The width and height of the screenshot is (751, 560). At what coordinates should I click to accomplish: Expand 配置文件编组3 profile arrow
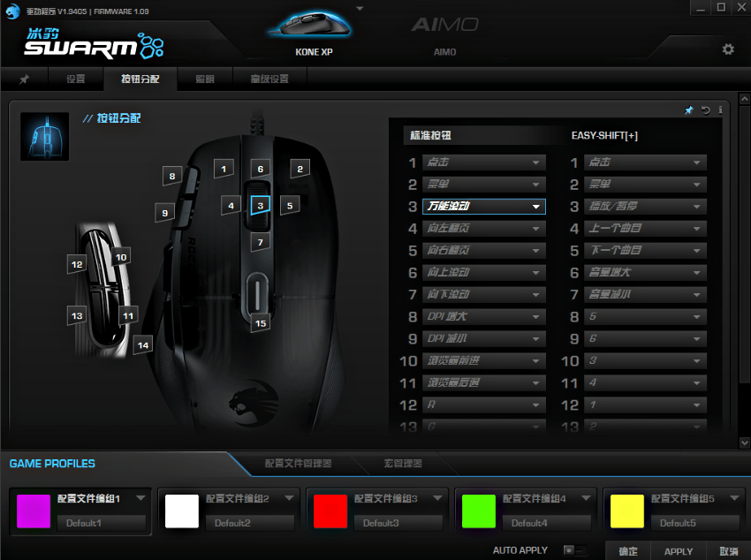[x=437, y=498]
